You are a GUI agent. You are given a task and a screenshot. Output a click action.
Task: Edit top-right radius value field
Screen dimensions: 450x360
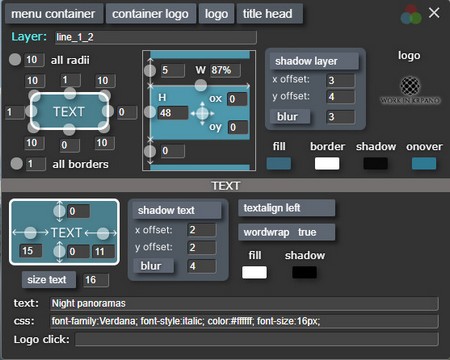(x=105, y=81)
